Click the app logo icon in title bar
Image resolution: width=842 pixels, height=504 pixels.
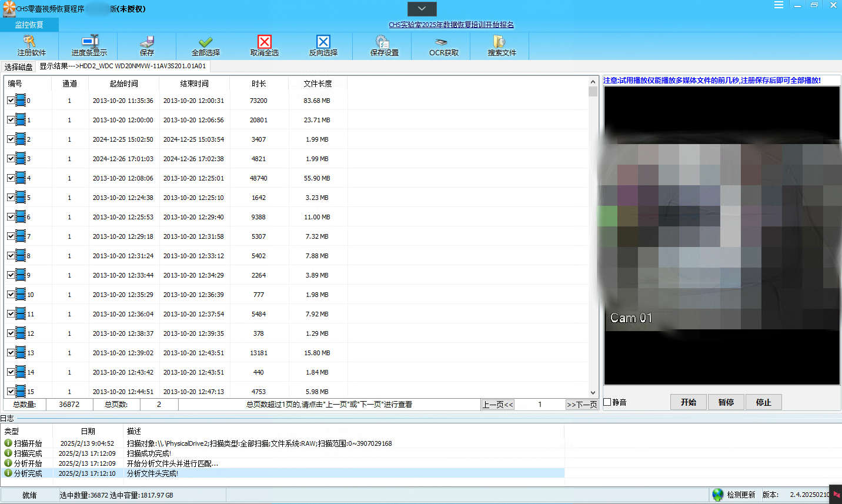(9, 9)
